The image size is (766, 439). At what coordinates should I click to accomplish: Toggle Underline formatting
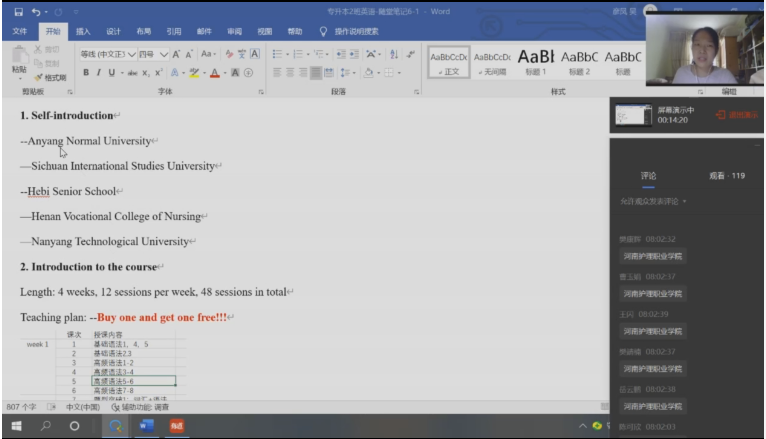pyautogui.click(x=111, y=73)
